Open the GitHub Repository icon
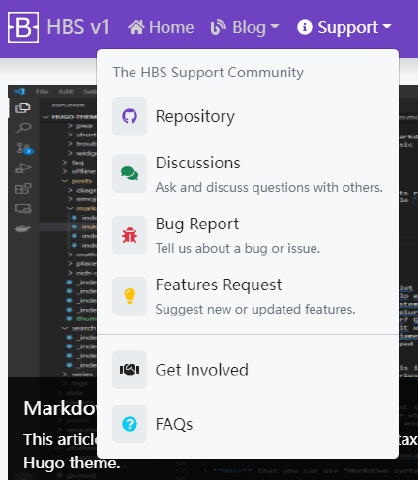Screen dimensions: 418x480 pos(129,116)
